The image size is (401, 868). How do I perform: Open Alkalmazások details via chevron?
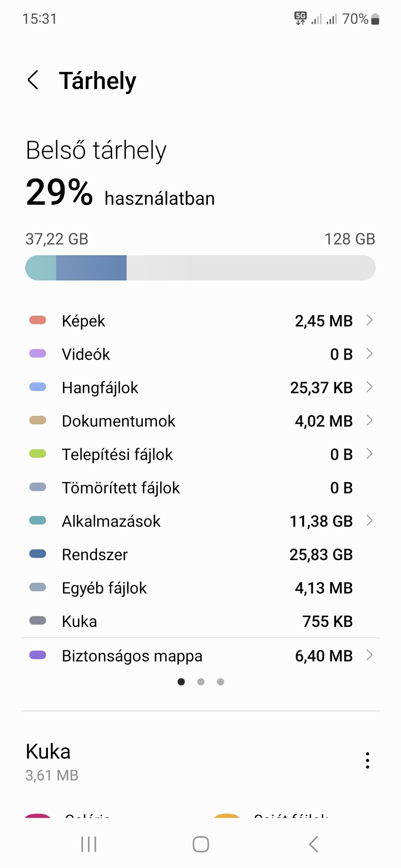click(x=369, y=521)
